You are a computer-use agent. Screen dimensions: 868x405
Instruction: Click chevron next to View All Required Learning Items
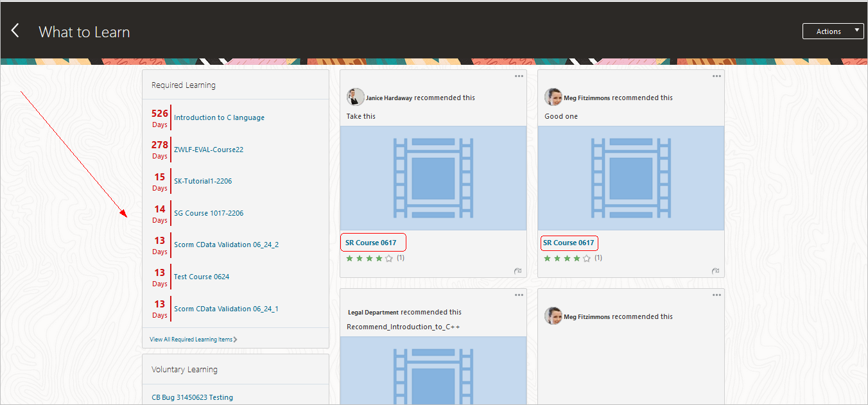236,340
